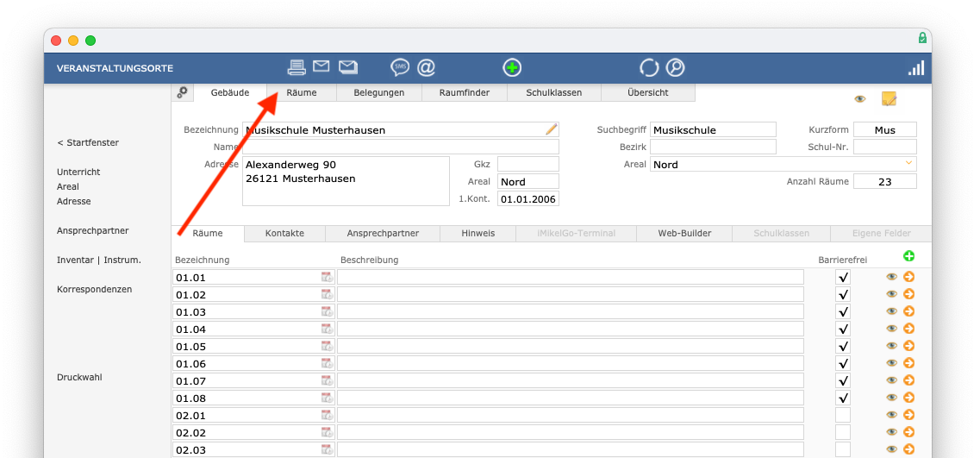Open the top Schulklassen tab
The image size is (980, 458).
point(553,92)
